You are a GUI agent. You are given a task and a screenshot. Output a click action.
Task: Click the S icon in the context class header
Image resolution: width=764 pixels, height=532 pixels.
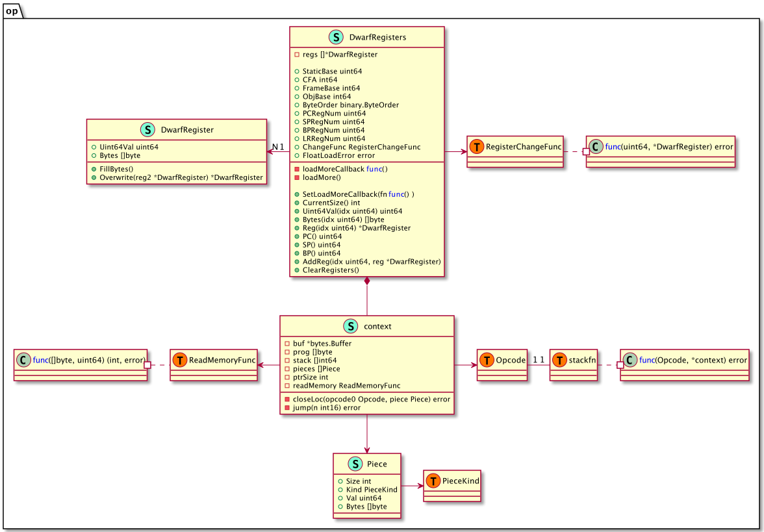click(x=350, y=326)
